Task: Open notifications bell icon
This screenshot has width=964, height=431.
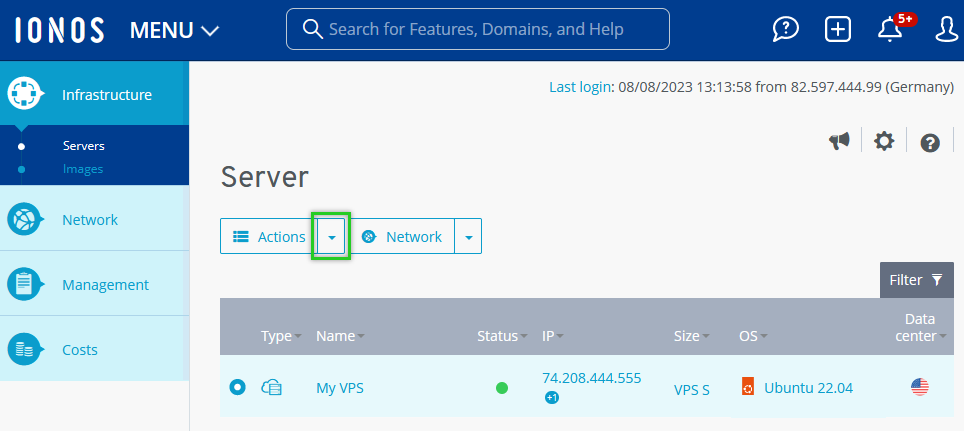Action: pyautogui.click(x=889, y=29)
